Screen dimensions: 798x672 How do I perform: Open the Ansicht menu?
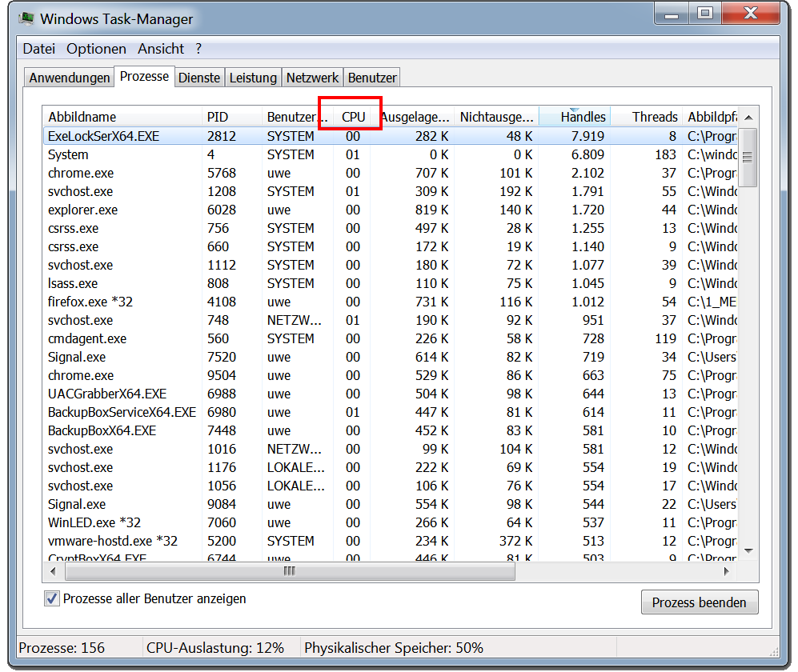160,49
